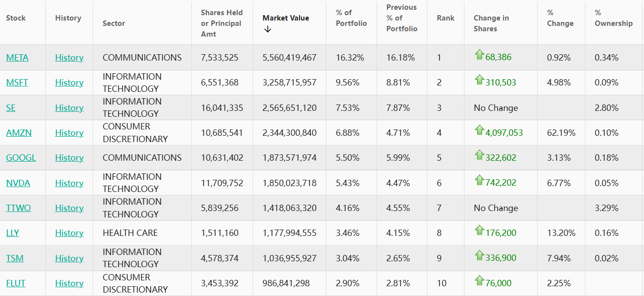Image resolution: width=644 pixels, height=296 pixels.
Task: Open History for the AMZN row
Action: pos(69,133)
